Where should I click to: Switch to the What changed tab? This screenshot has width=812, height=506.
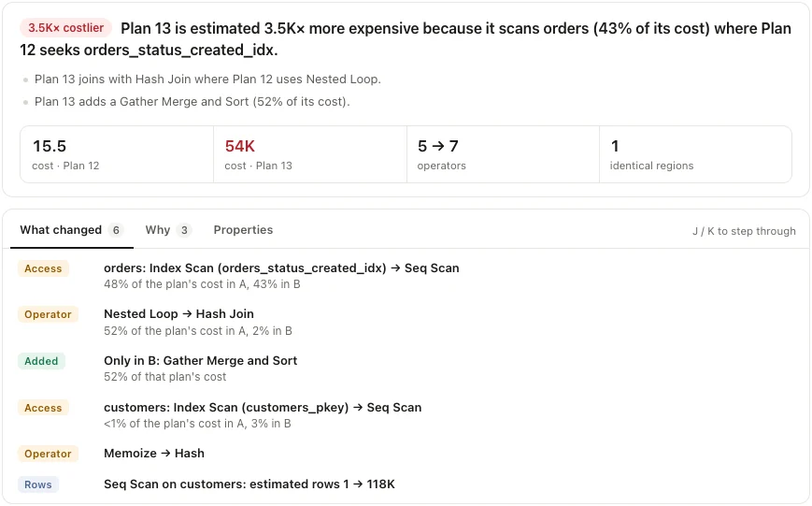click(x=71, y=230)
